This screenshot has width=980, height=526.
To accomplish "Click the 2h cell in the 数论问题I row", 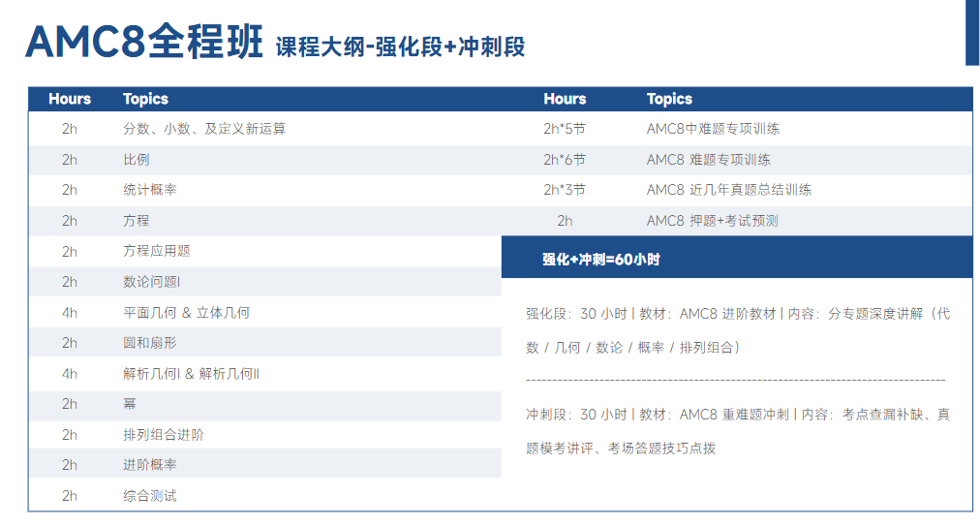I will (70, 282).
